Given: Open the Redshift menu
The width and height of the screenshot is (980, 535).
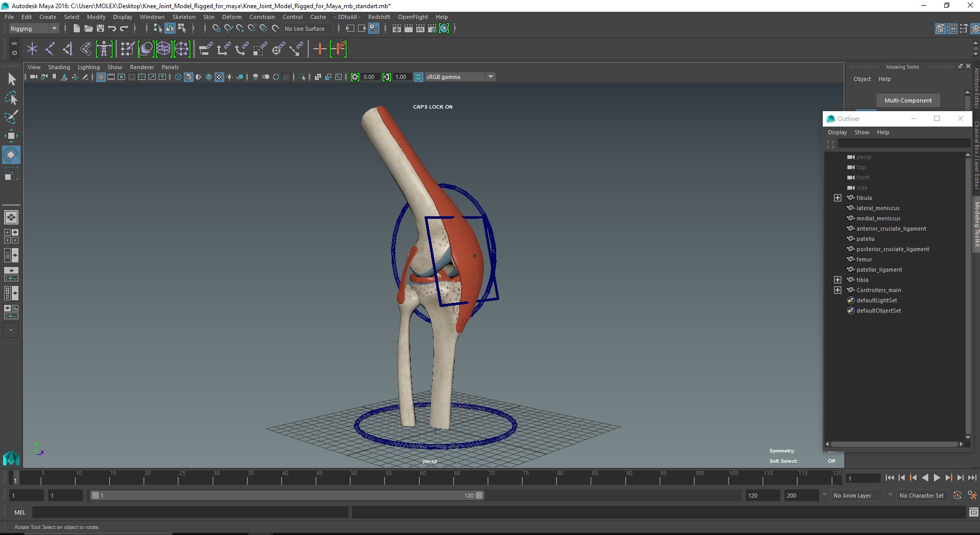Looking at the screenshot, I should pyautogui.click(x=379, y=17).
